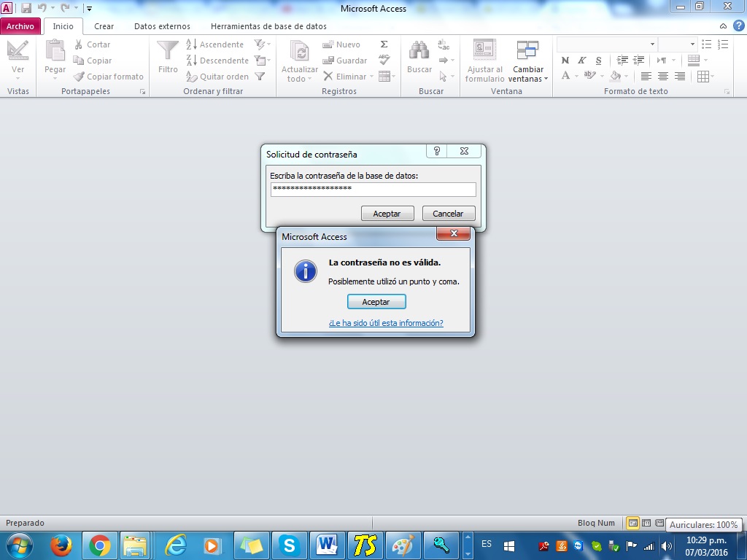The image size is (747, 560).
Task: Open Google Chrome from the taskbar
Action: (x=99, y=545)
